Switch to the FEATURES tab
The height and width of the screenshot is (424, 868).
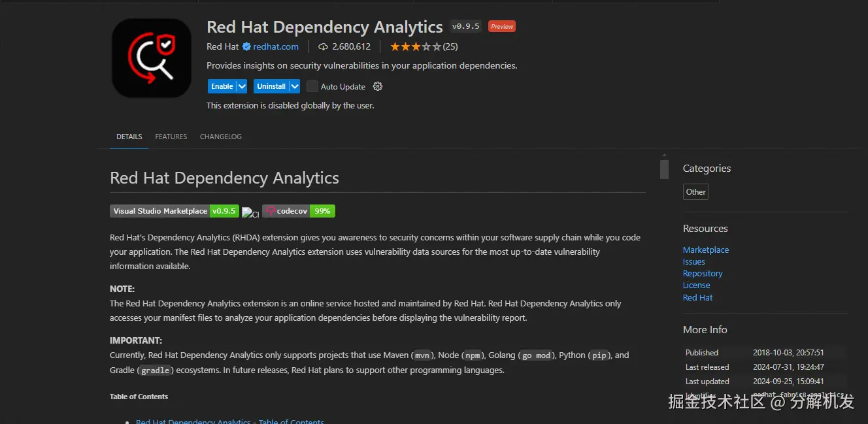[x=171, y=137]
